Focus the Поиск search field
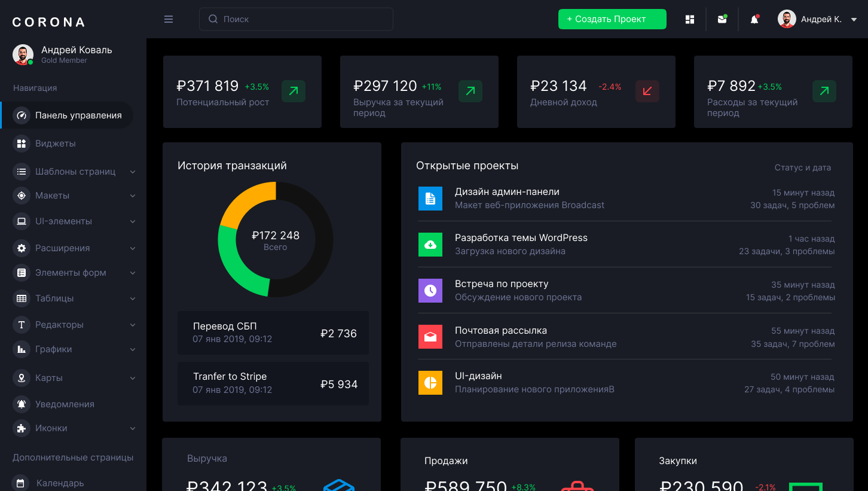Image resolution: width=868 pixels, height=491 pixels. (296, 19)
